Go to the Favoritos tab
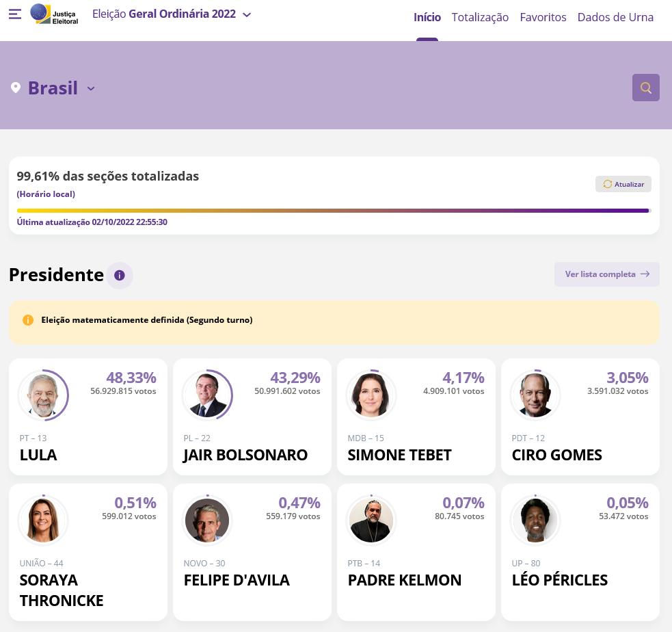672x632 pixels. coord(543,17)
